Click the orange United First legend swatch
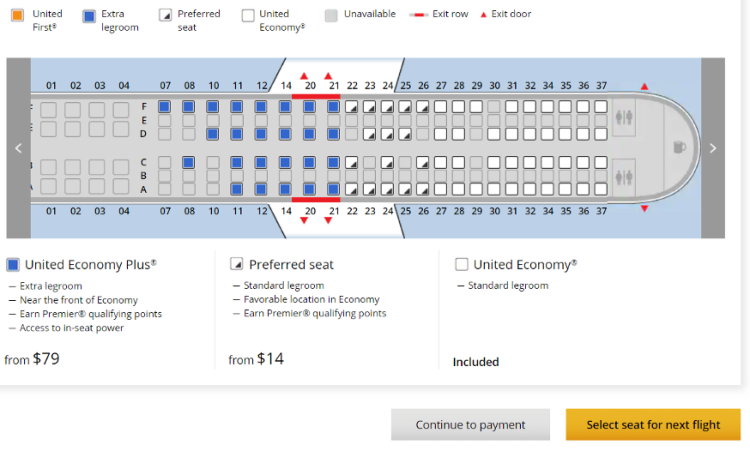This screenshot has height=451, width=750. click(x=18, y=15)
